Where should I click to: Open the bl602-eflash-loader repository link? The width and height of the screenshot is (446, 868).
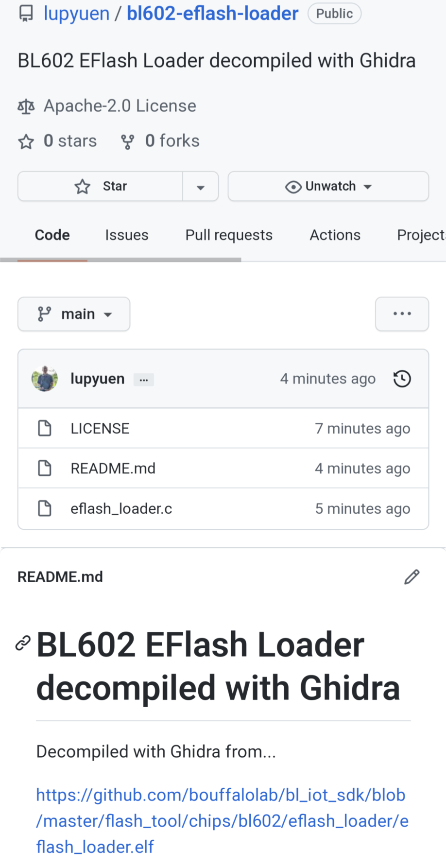(212, 14)
